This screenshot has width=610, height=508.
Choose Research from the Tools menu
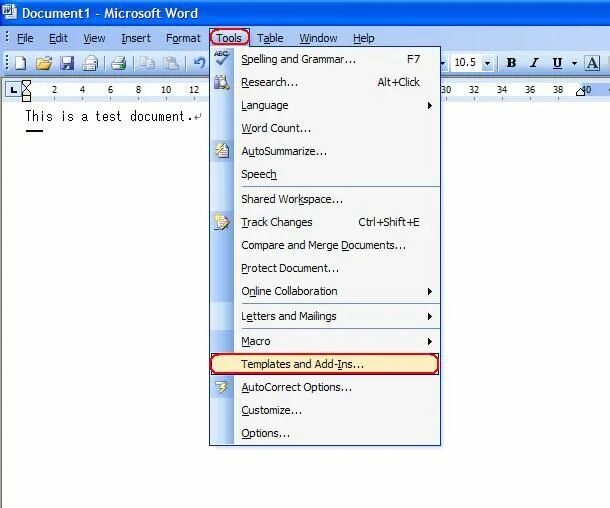click(325, 82)
